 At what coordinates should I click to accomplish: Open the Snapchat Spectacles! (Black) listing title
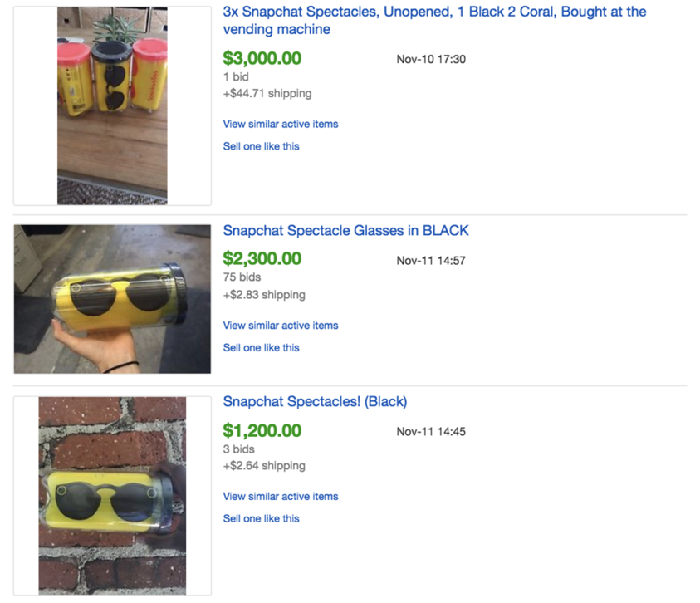315,402
